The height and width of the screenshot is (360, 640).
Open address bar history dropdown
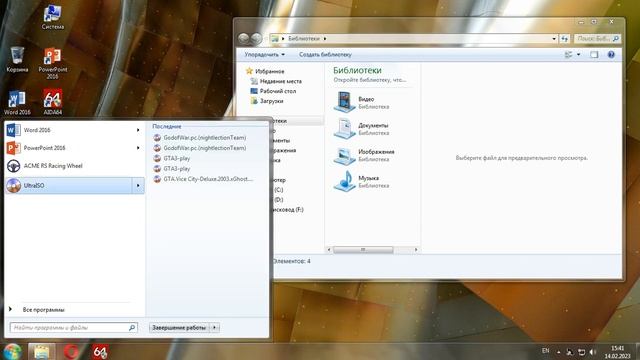(x=554, y=38)
